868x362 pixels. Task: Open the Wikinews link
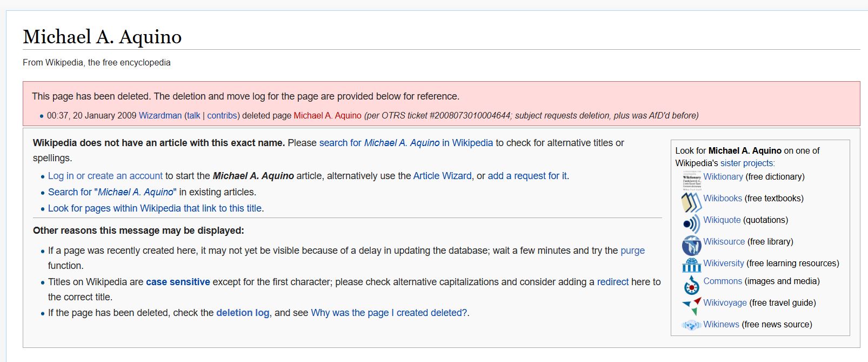(721, 324)
